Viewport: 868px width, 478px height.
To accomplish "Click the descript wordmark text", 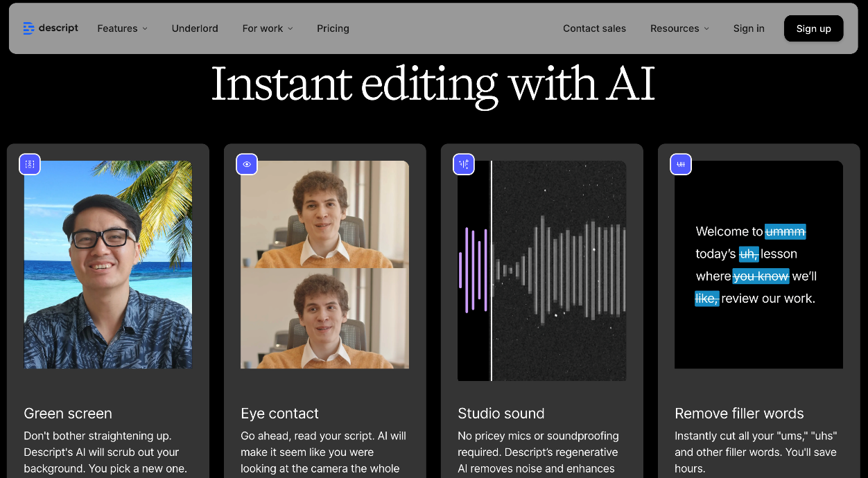I will point(58,28).
